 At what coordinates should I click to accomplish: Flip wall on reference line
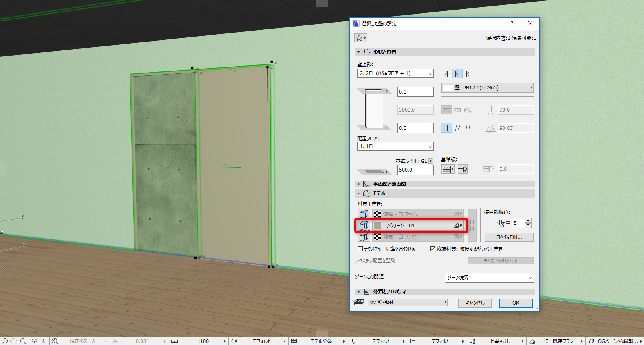[x=462, y=169]
